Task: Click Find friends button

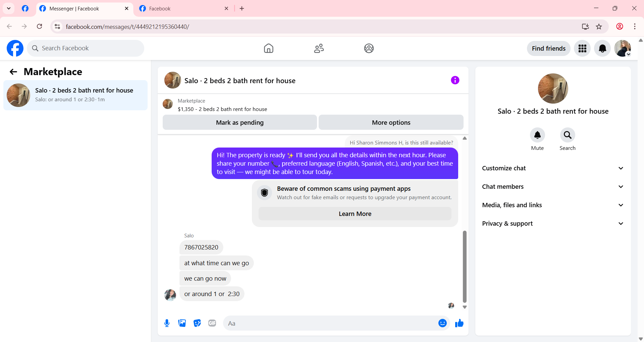Action: (x=548, y=49)
